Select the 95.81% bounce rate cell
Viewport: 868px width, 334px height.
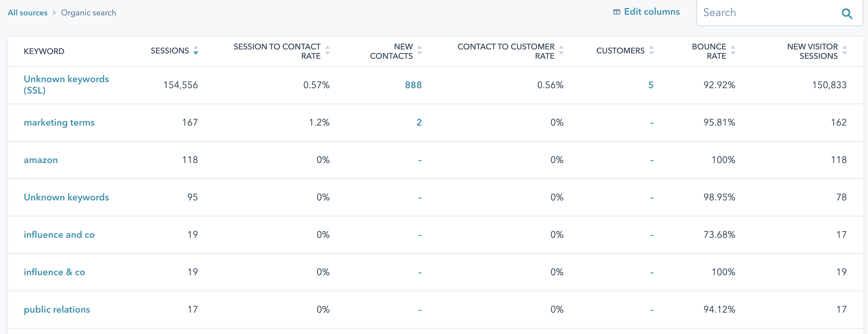tap(719, 122)
